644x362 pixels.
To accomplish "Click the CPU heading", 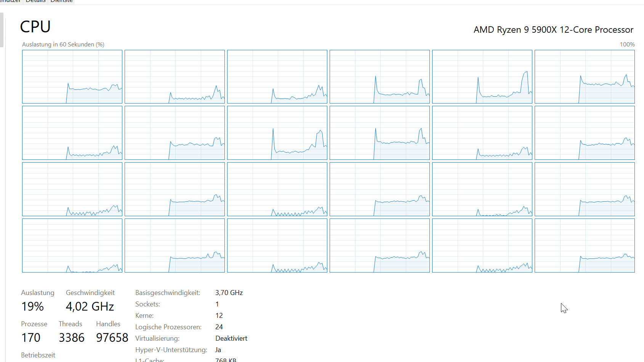I will 35,27.
